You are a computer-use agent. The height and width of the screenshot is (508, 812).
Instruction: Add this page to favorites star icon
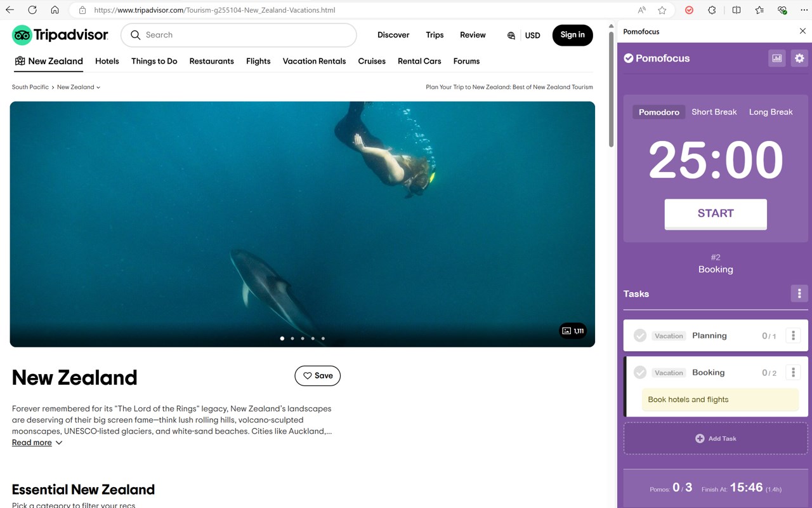tap(662, 10)
